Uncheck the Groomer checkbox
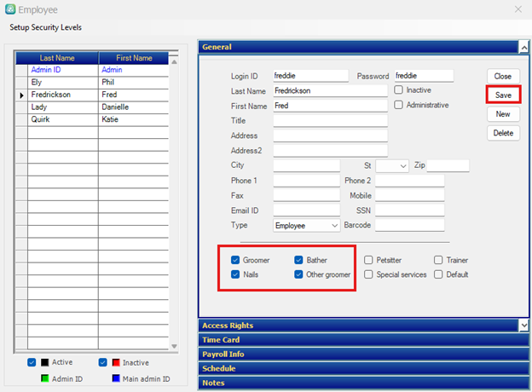The width and height of the screenshot is (532, 392). [235, 260]
